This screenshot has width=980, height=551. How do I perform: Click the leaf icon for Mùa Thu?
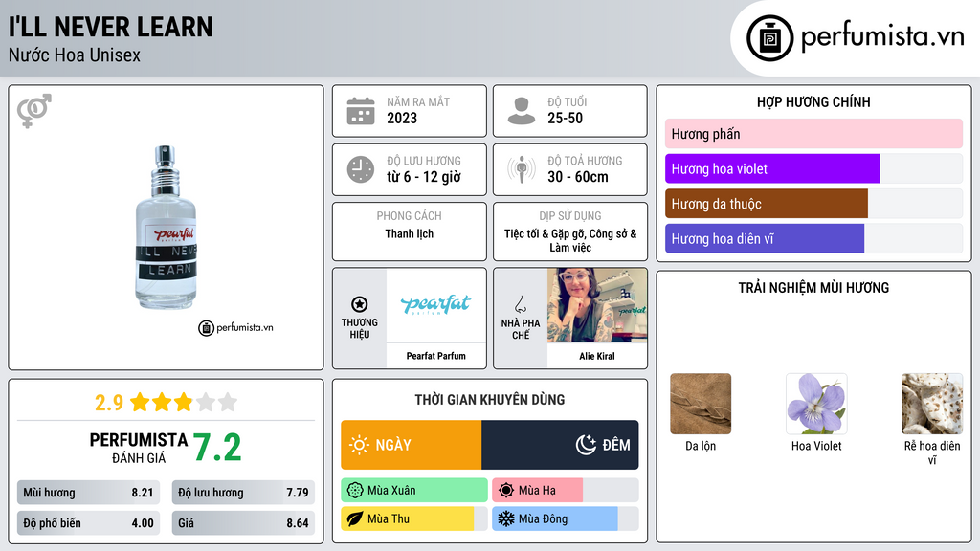coord(355,519)
